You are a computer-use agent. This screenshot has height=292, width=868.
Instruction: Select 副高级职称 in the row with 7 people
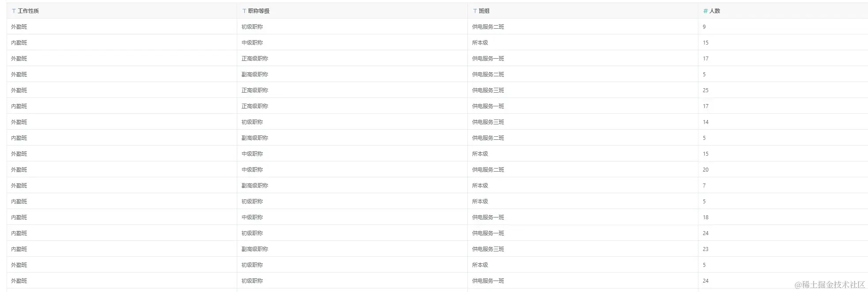click(x=255, y=186)
